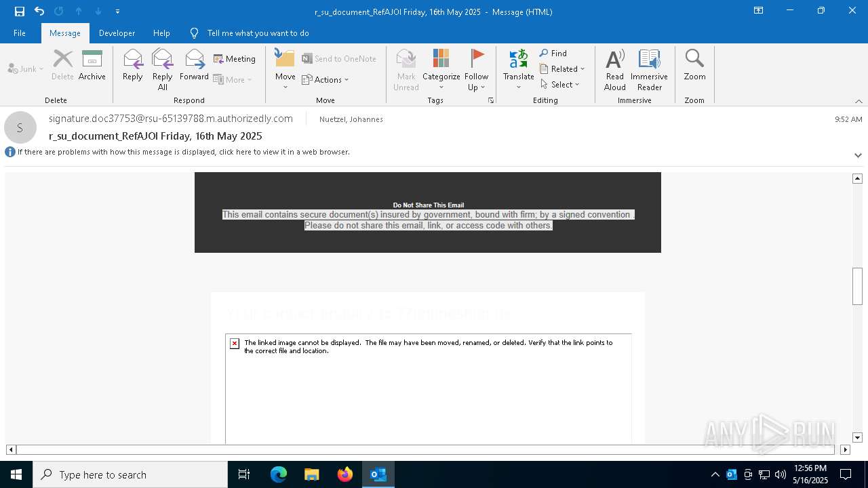Go to the previous item with the up arrow
The height and width of the screenshot is (488, 868).
pos(79,12)
